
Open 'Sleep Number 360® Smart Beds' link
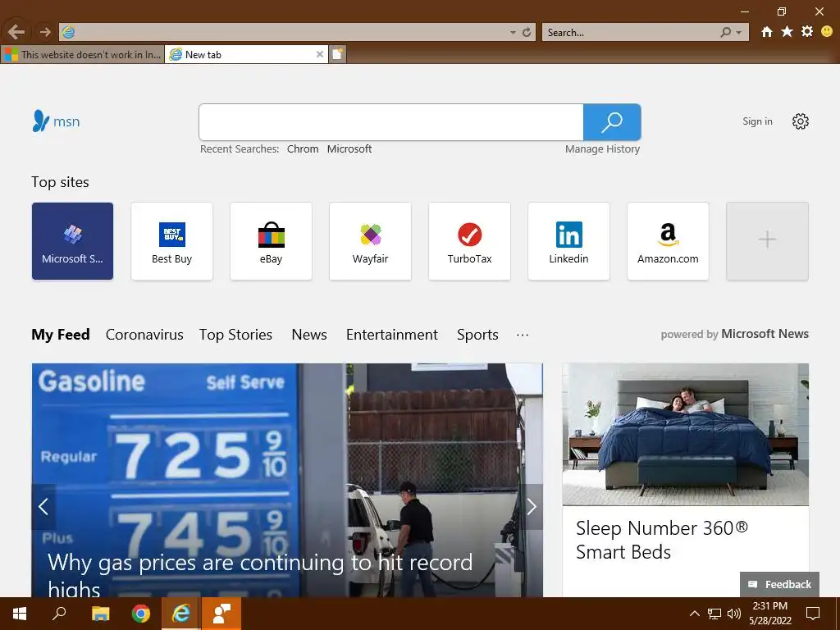point(662,540)
